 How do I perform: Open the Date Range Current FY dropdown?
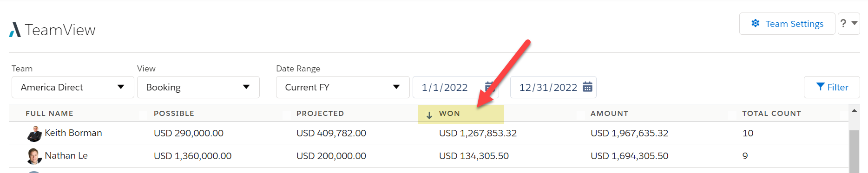tap(343, 87)
